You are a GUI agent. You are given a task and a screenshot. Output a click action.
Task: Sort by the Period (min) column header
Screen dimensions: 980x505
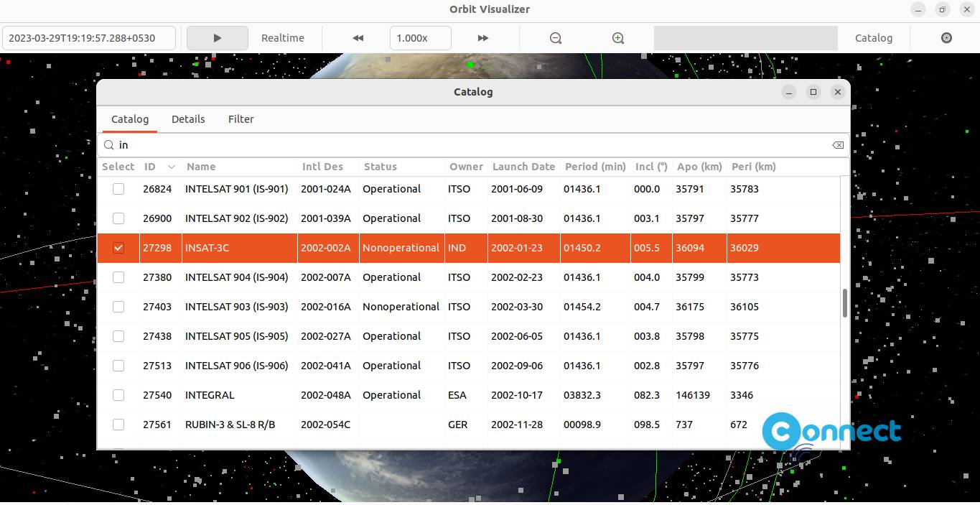pyautogui.click(x=595, y=167)
